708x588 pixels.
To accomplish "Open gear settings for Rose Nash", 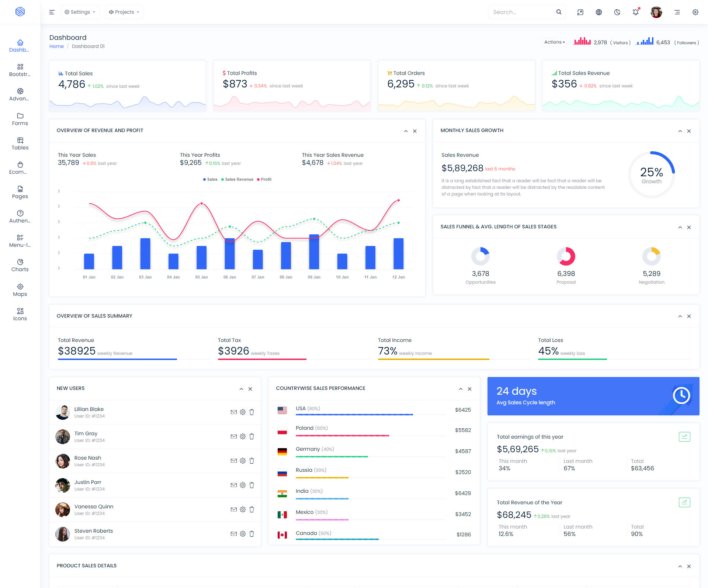I will click(x=243, y=461).
